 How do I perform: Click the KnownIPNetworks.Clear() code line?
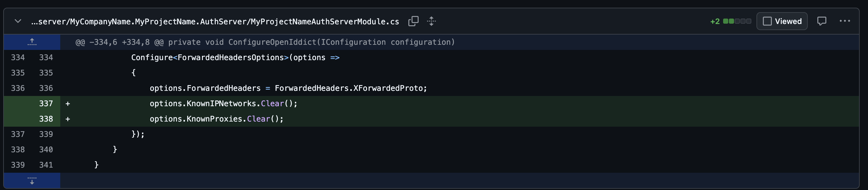(223, 104)
